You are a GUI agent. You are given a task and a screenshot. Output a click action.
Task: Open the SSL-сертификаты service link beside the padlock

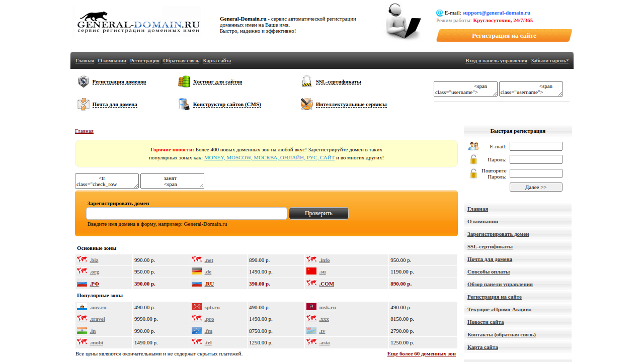tap(339, 81)
